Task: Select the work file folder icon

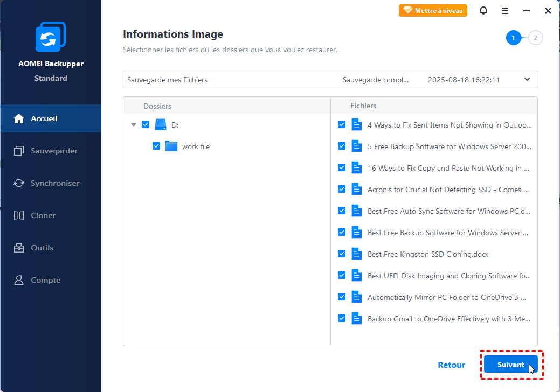Action: pos(171,146)
